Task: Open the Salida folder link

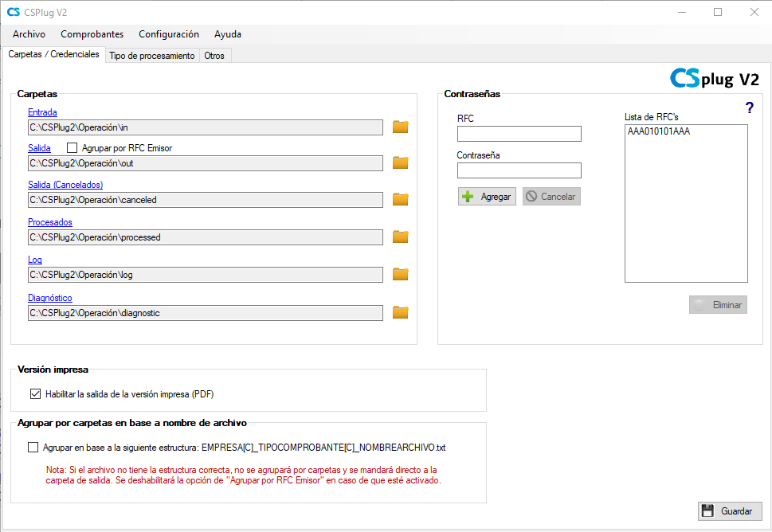Action: point(39,147)
